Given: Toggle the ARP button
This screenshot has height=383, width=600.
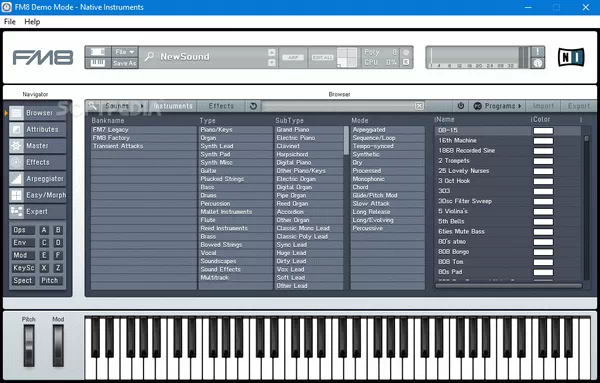Looking at the screenshot, I should pos(293,57).
